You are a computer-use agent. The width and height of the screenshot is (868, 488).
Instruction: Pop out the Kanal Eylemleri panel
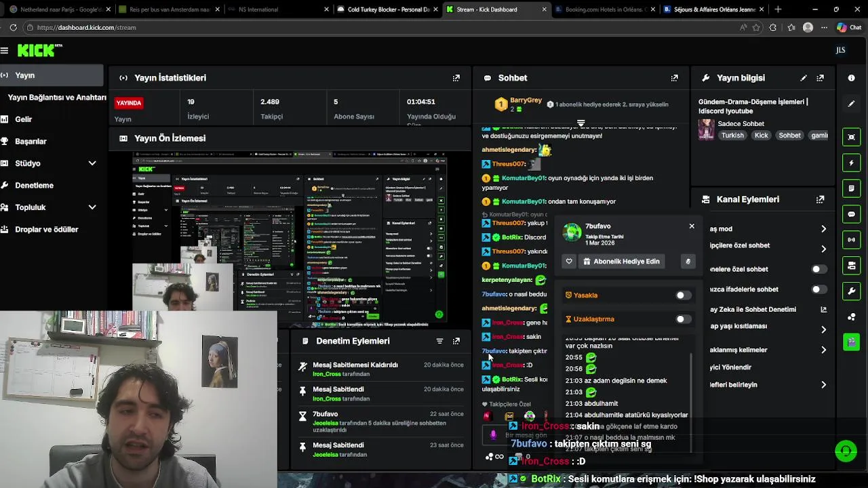coord(820,199)
